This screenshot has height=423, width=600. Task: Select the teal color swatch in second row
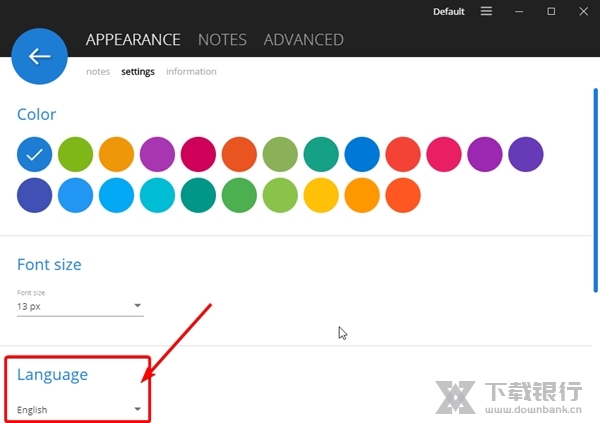[x=199, y=195]
